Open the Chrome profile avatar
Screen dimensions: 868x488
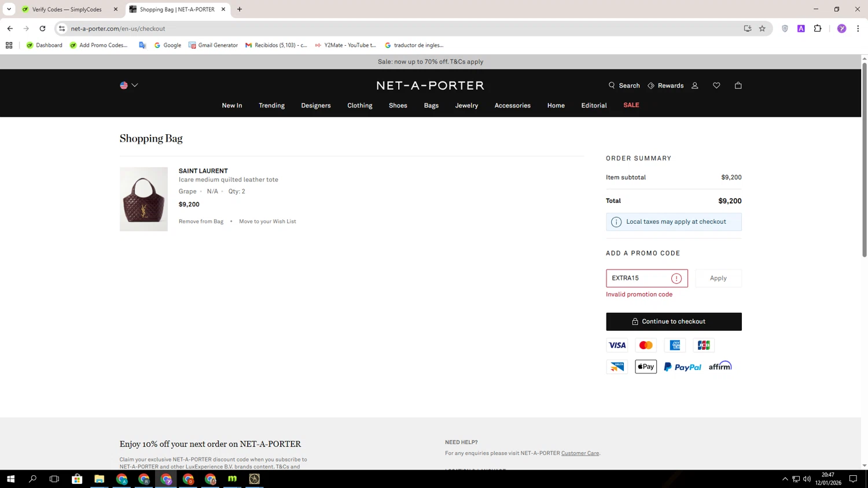click(841, 28)
